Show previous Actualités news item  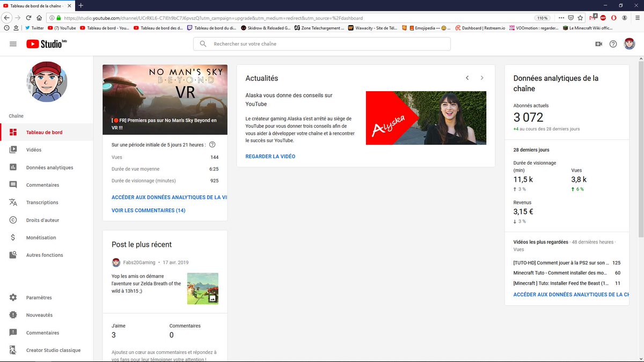[467, 78]
